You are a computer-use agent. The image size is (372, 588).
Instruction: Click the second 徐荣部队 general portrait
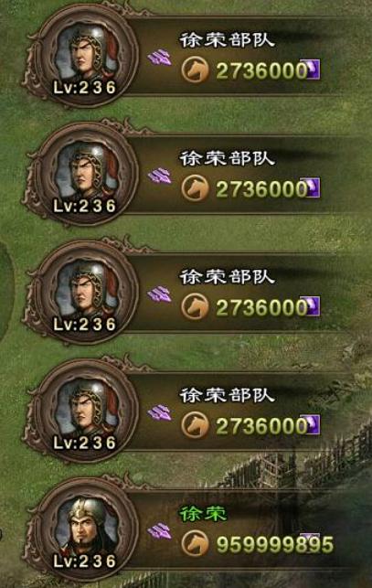(x=85, y=175)
